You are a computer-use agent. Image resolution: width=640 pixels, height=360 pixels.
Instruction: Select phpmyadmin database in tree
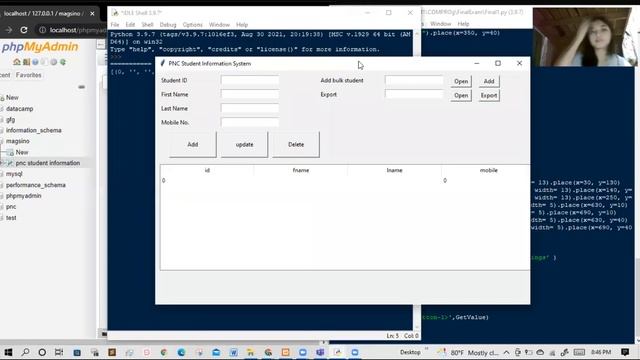23,196
